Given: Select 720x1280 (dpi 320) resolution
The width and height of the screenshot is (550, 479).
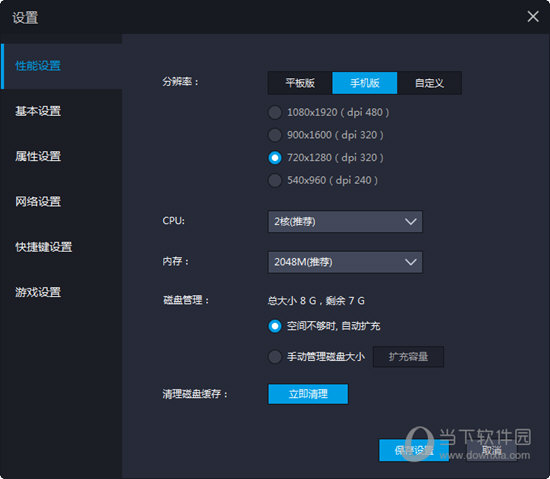Looking at the screenshot, I should click(326, 158).
